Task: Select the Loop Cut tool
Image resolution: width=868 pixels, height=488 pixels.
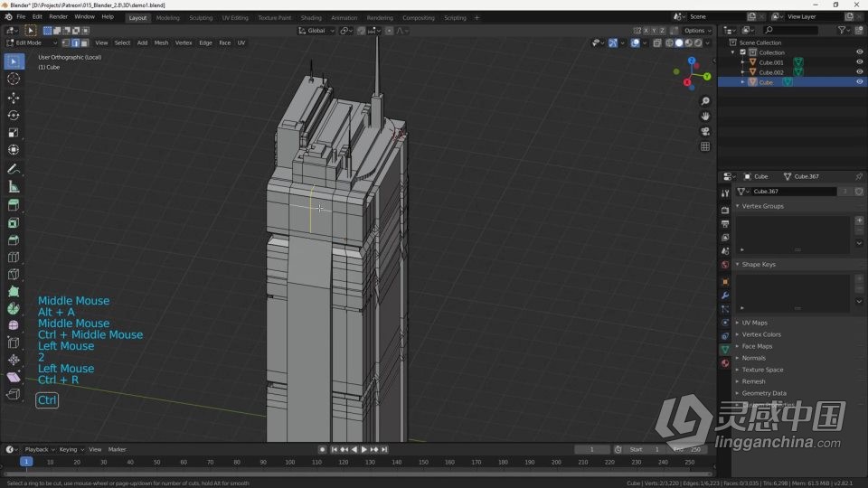Action: coord(14,257)
